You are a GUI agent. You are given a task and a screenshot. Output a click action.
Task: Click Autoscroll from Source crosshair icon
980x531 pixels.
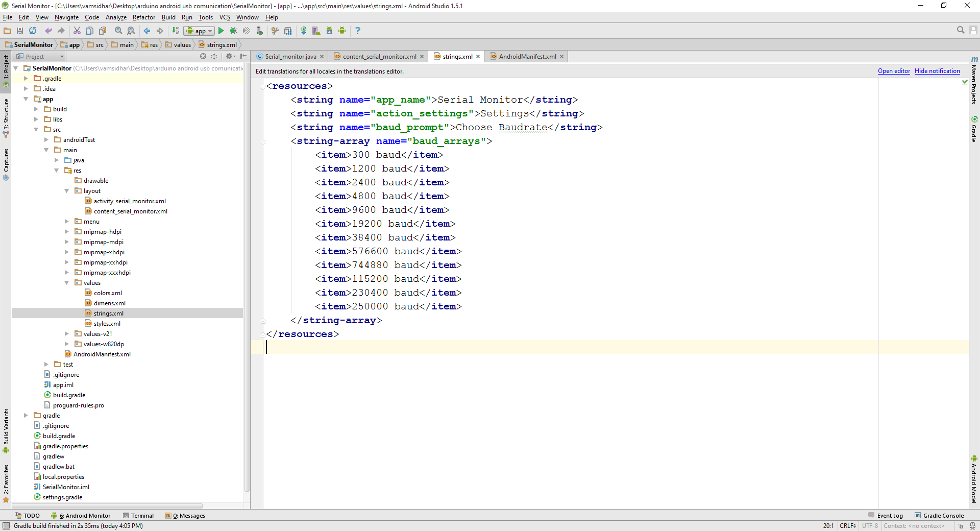pos(203,56)
